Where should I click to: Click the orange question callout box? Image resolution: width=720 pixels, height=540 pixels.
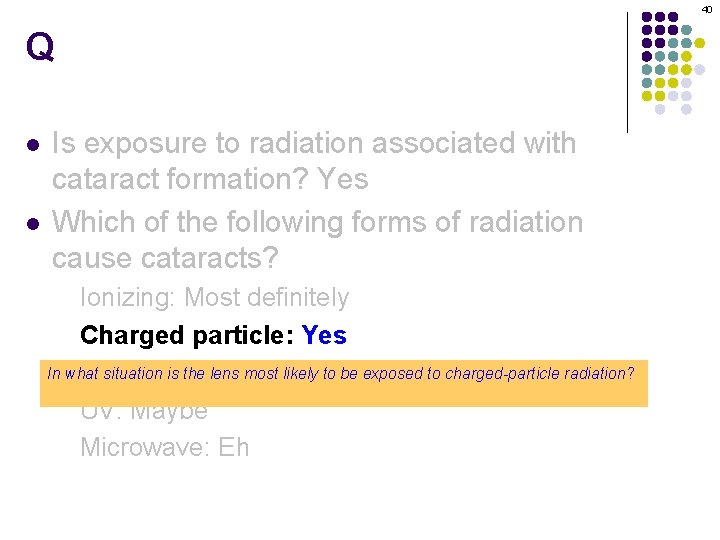(344, 383)
